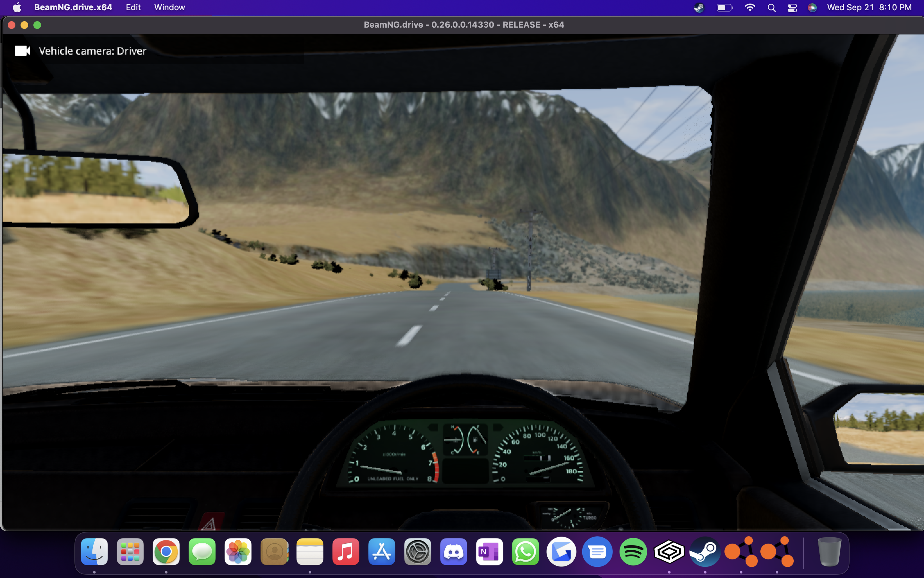
Task: Close the BeamNG.drive window
Action: tap(12, 25)
